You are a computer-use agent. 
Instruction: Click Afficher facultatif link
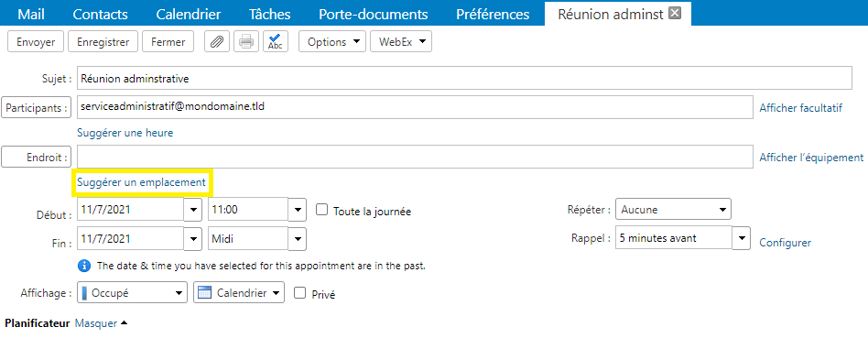pyautogui.click(x=800, y=108)
